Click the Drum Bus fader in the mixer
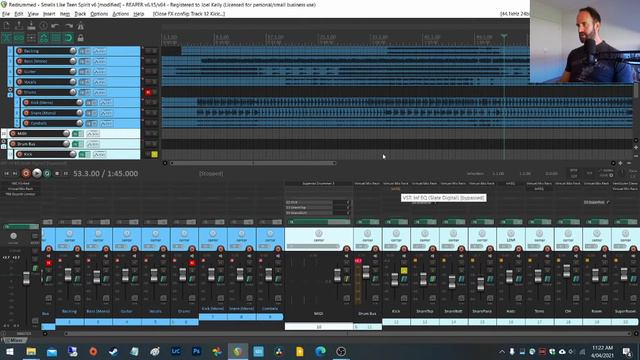This screenshot has width=640, height=360. pos(366,272)
